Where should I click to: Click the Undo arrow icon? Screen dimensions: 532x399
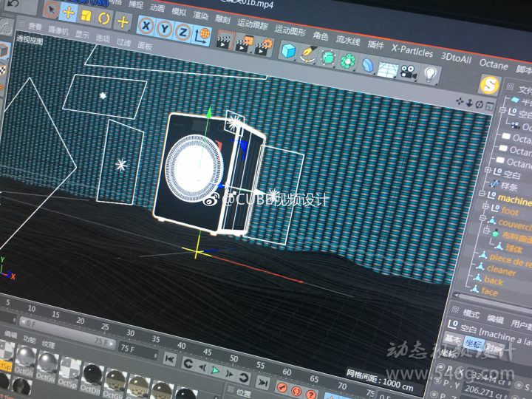click(x=13, y=4)
